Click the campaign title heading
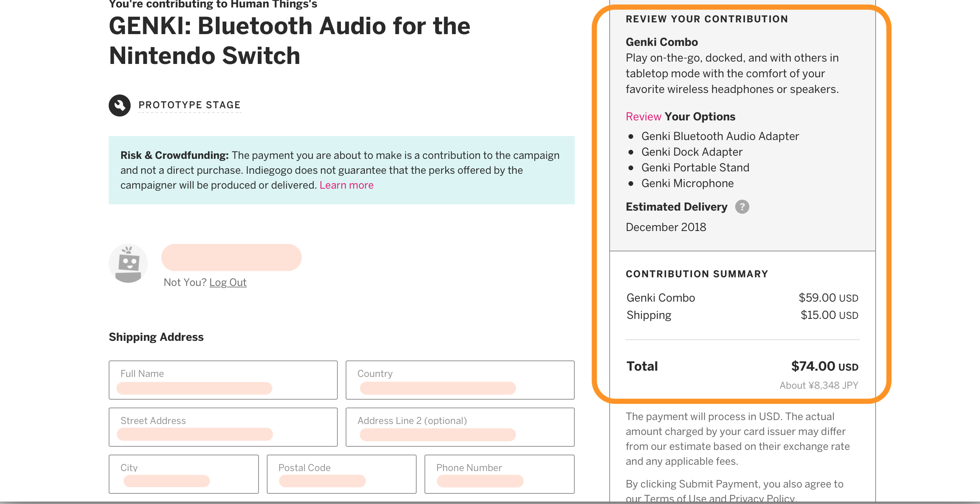 (x=289, y=41)
